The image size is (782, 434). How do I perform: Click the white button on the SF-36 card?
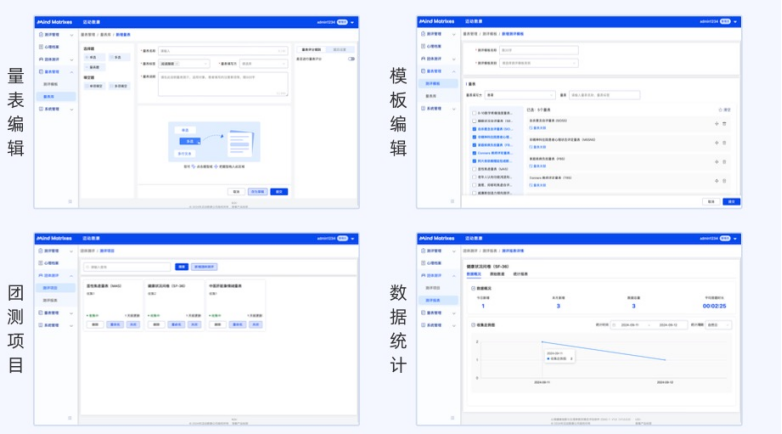[x=157, y=324]
